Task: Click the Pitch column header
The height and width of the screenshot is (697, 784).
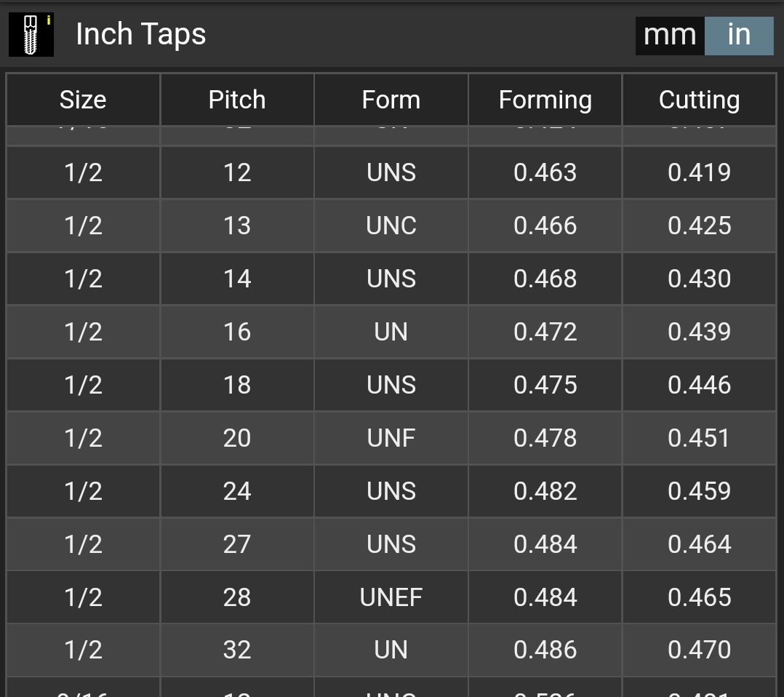Action: (237, 99)
